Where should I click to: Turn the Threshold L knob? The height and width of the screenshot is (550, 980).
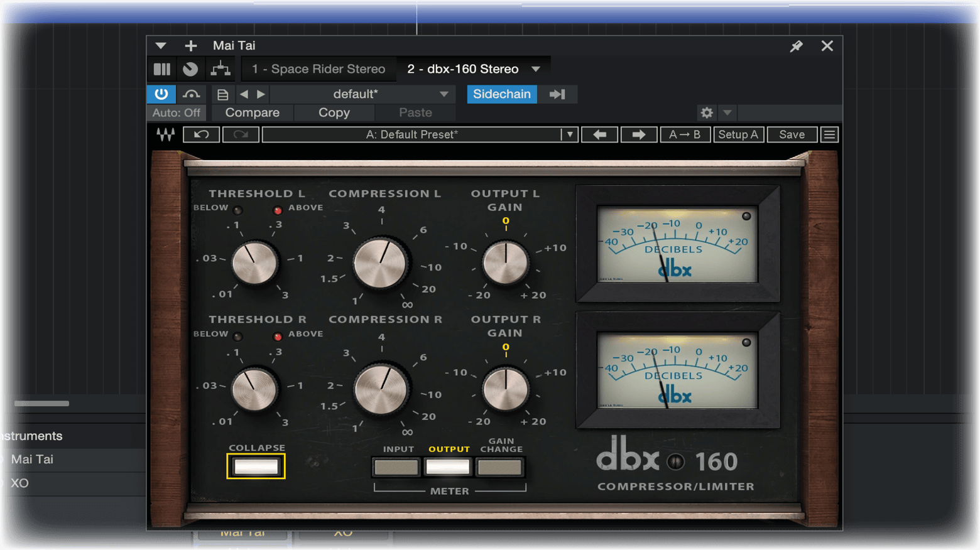pos(256,263)
